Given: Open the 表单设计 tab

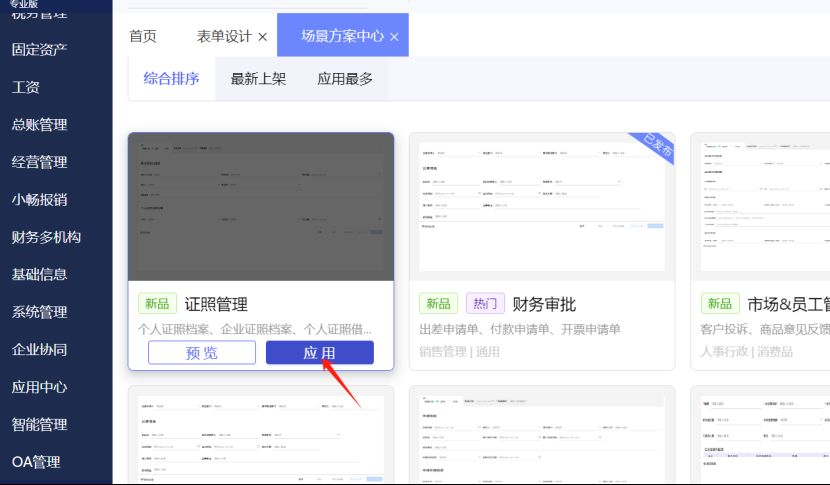Looking at the screenshot, I should click(x=223, y=36).
